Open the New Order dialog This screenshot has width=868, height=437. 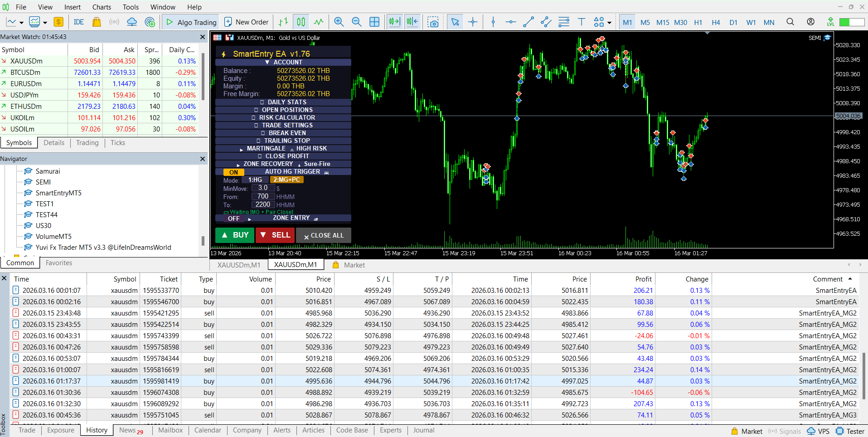(x=247, y=22)
